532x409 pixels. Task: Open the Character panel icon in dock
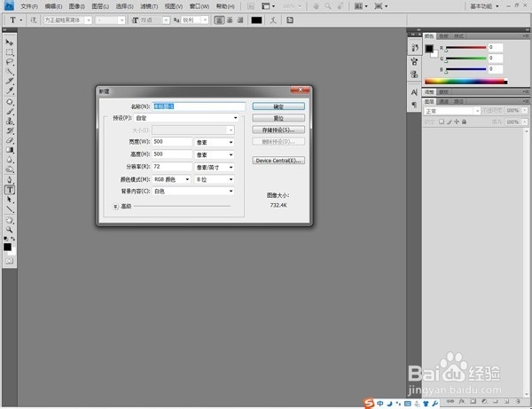coord(414,92)
